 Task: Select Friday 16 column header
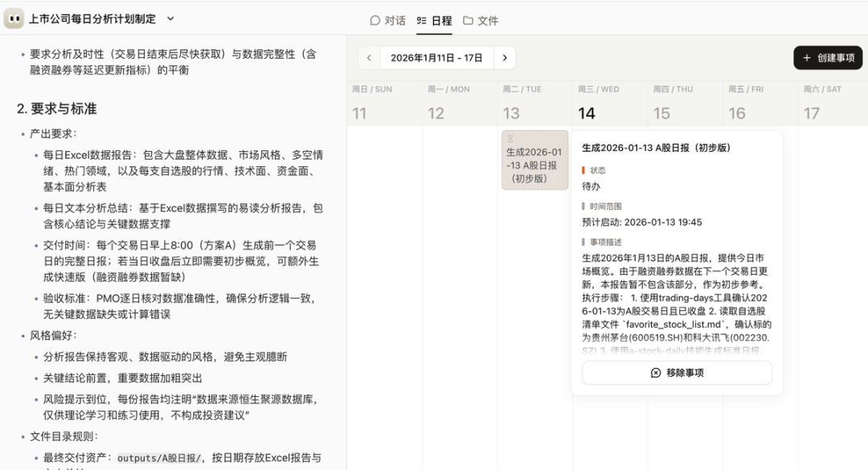click(760, 104)
